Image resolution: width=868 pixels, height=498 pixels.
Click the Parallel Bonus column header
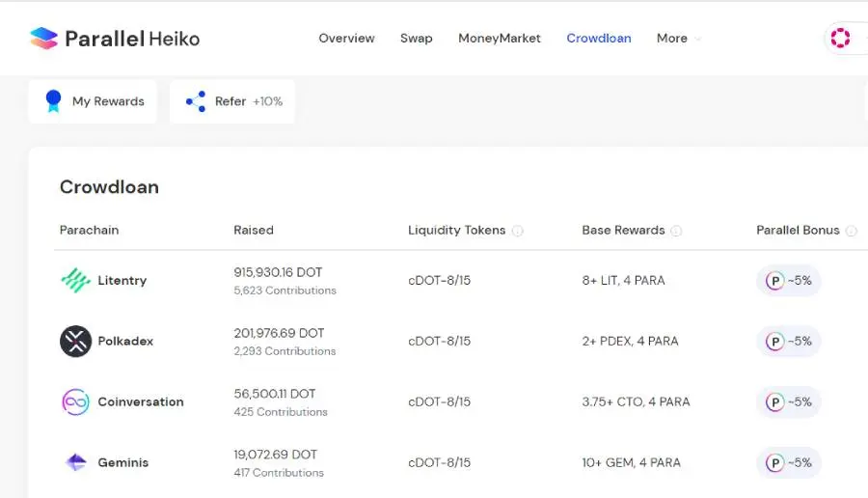798,230
